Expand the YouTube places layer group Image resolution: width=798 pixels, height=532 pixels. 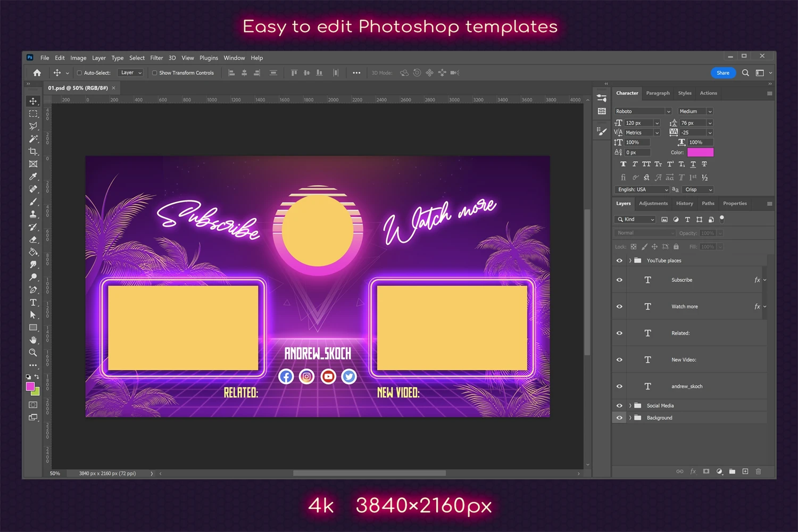[x=630, y=261]
